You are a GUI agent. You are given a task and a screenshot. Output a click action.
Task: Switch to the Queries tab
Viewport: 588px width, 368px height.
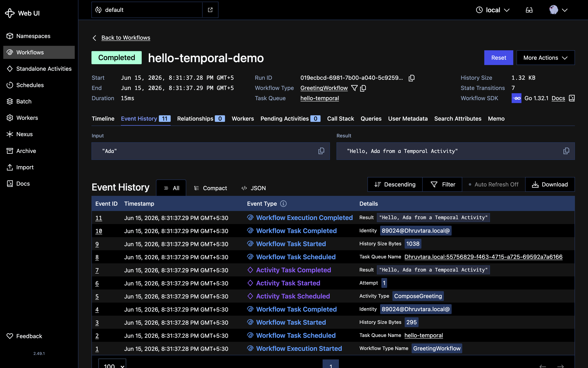371,119
